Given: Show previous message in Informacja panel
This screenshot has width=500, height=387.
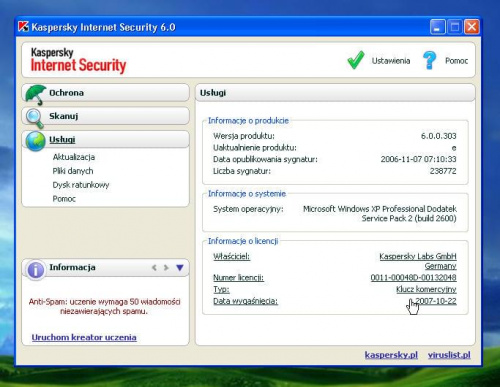Looking at the screenshot, I should (x=154, y=267).
